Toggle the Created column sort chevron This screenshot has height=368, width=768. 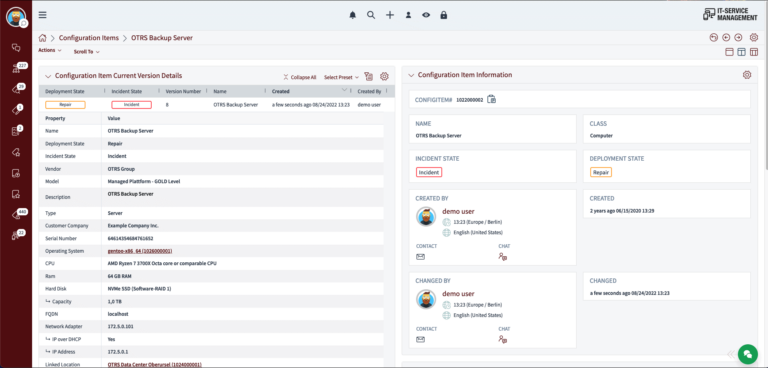(345, 90)
